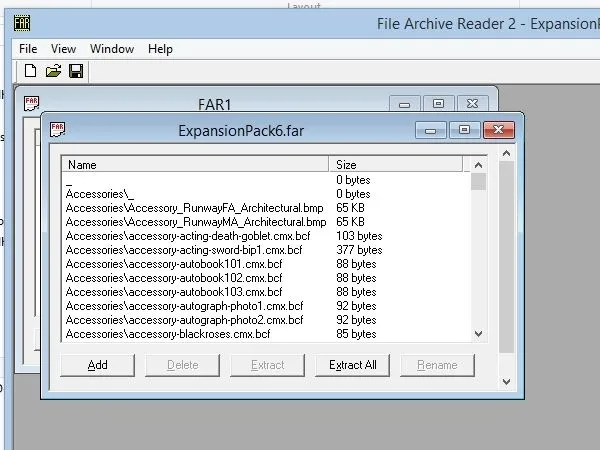Viewport: 600px width, 450px height.
Task: Click the FAR1 window title text
Action: click(x=215, y=104)
